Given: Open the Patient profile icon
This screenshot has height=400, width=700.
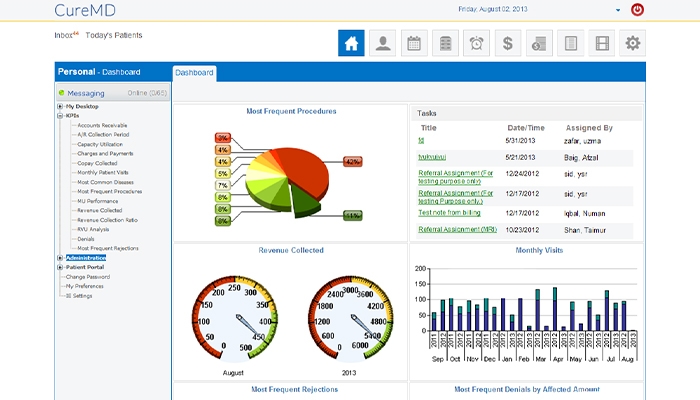Looking at the screenshot, I should (x=382, y=43).
